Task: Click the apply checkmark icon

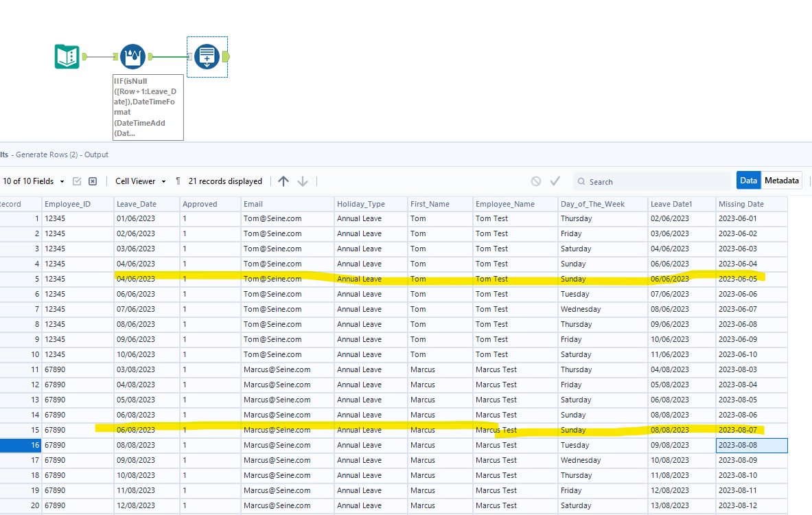Action: (555, 181)
